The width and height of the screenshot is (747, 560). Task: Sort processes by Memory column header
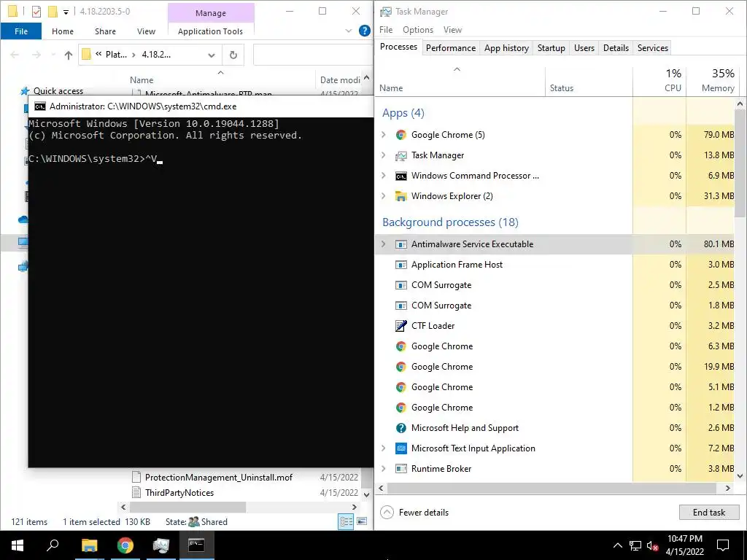tap(711, 81)
